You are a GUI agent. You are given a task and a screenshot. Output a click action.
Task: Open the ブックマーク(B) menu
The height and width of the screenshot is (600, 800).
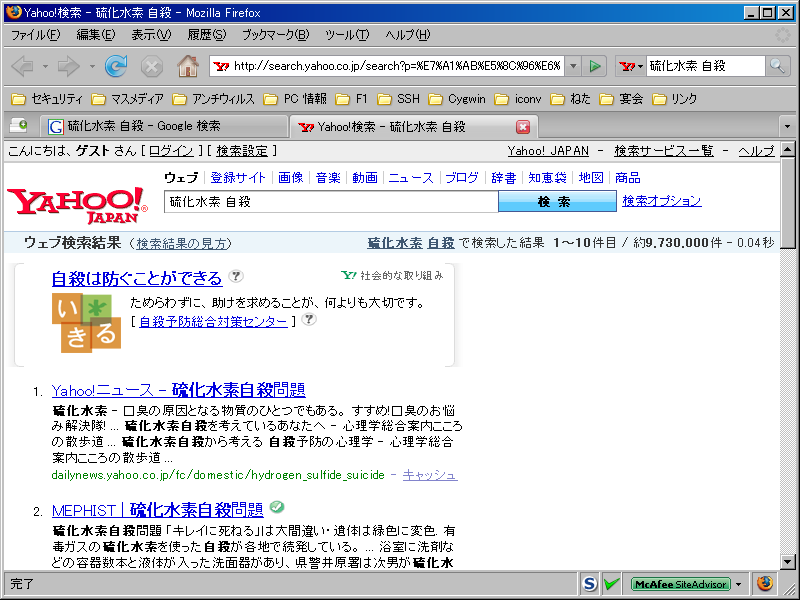276,35
